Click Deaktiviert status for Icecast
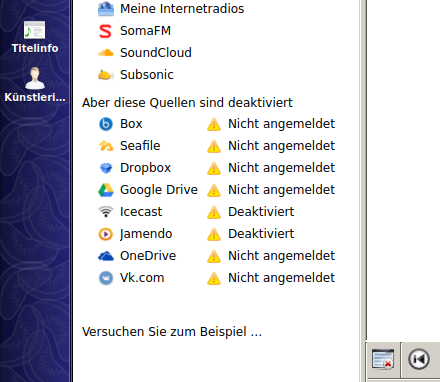Viewport: 440px width, 382px height. pos(261,212)
